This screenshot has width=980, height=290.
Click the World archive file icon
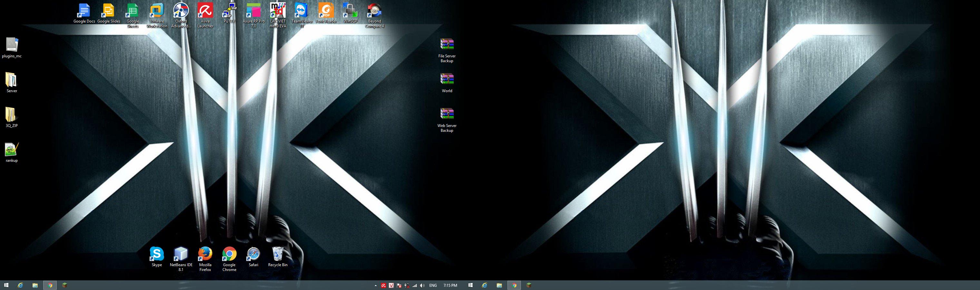point(447,80)
